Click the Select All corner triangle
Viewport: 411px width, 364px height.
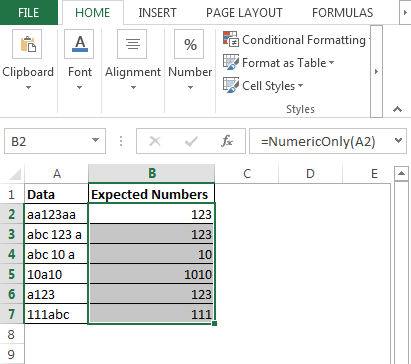pyautogui.click(x=14, y=174)
